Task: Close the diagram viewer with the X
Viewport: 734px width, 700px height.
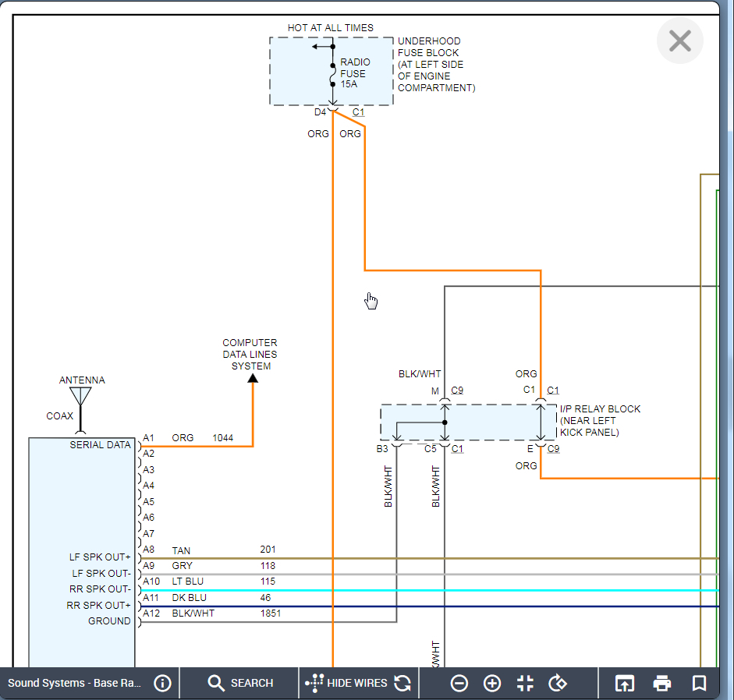Action: point(680,41)
